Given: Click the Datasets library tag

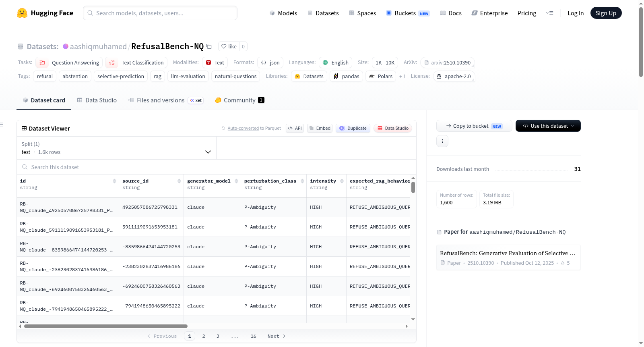Looking at the screenshot, I should [309, 76].
